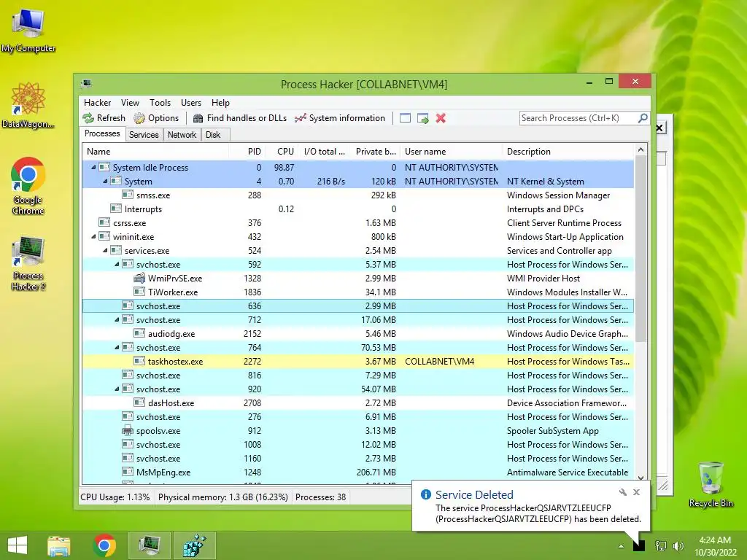Screen dimensions: 747x560
Task: Click the find window toolbar icon
Action: point(405,118)
